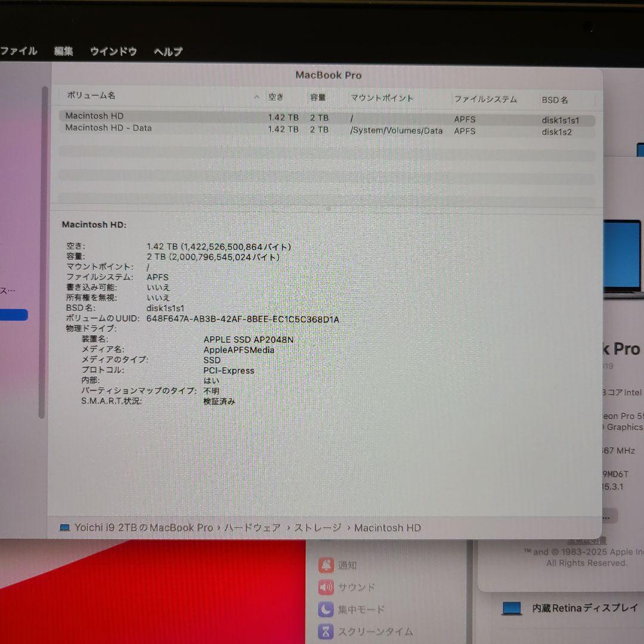This screenshot has width=644, height=644.
Task: Click Macintosh HD at the path bar end
Action: click(x=388, y=528)
